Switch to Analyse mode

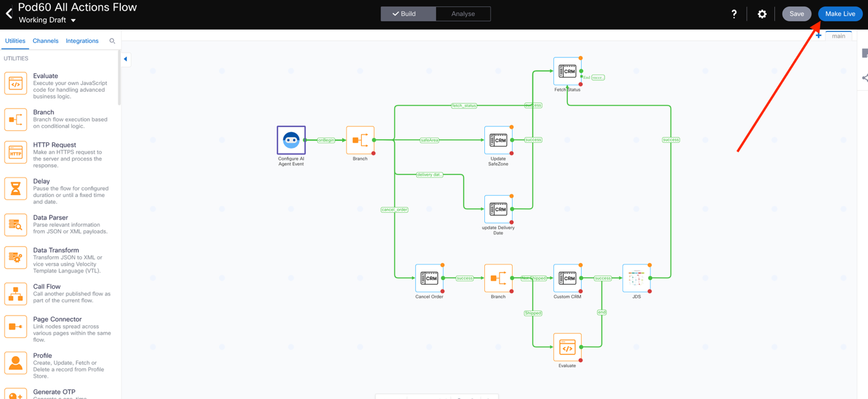(x=463, y=14)
